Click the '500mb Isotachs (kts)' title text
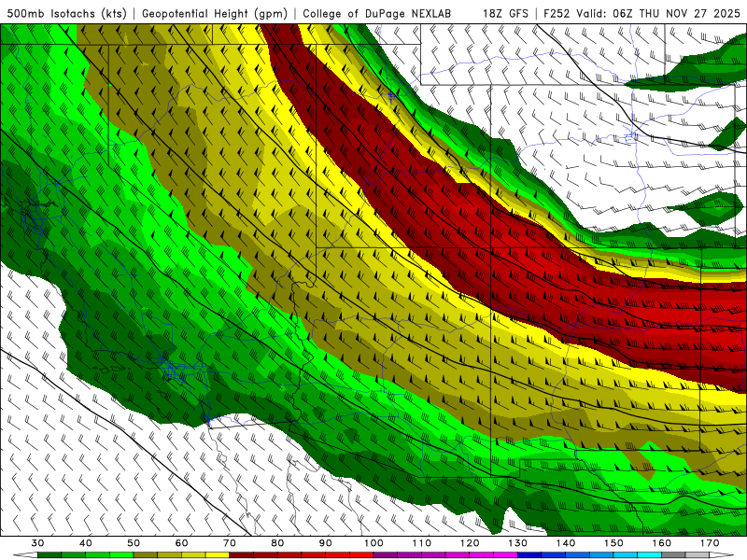The image size is (747, 560). click(66, 13)
